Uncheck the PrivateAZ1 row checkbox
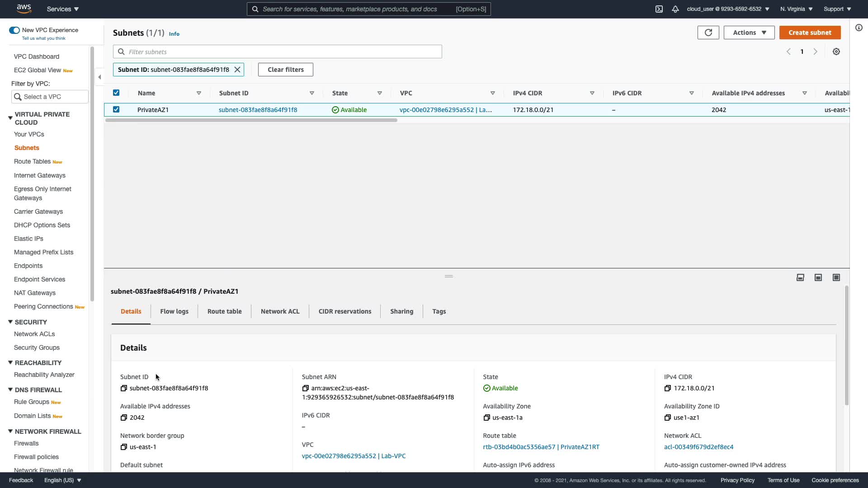Image resolution: width=868 pixels, height=488 pixels. (116, 109)
